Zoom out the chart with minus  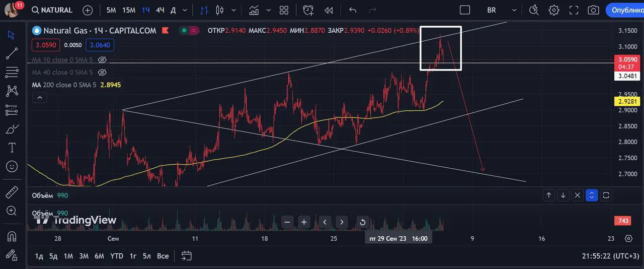(x=287, y=222)
